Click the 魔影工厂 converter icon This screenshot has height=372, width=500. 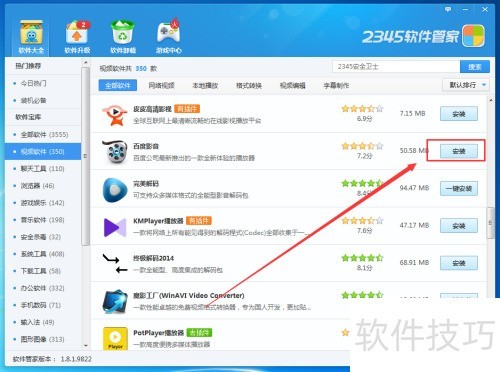[115, 301]
